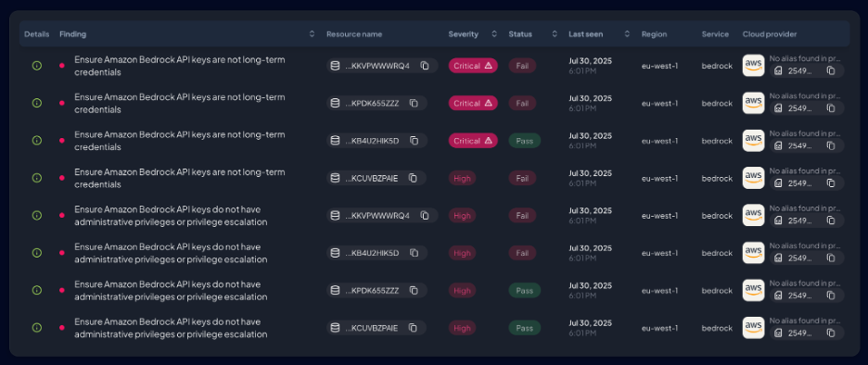
Task: Open details icon for last finding row
Action: click(x=37, y=327)
